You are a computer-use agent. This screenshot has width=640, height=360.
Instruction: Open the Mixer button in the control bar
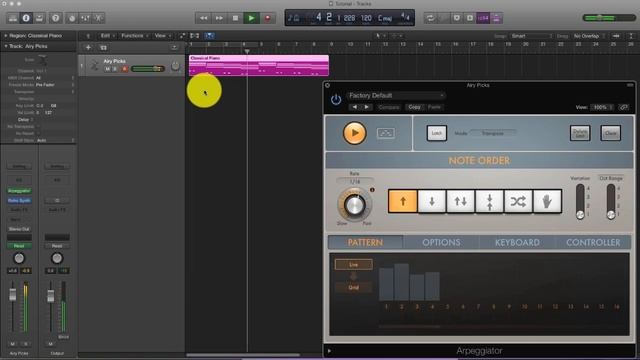tap(85, 18)
